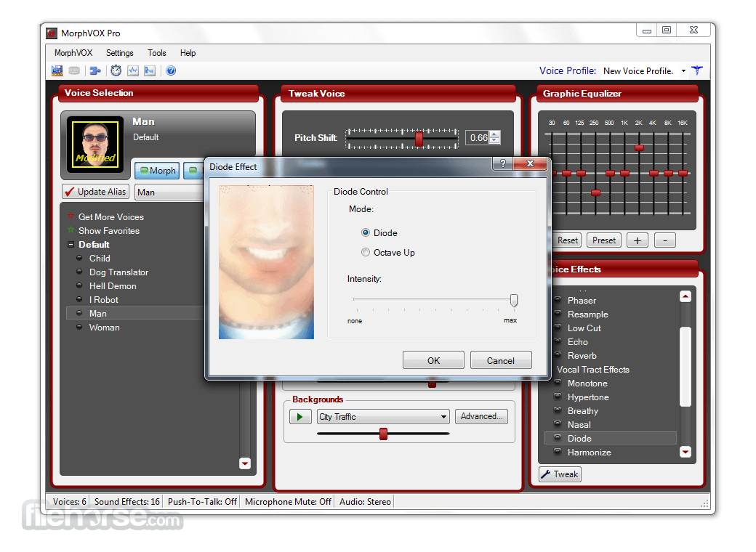Screen dimensions: 756x552
Task: Click the Advanced backgrounds button
Action: point(481,416)
